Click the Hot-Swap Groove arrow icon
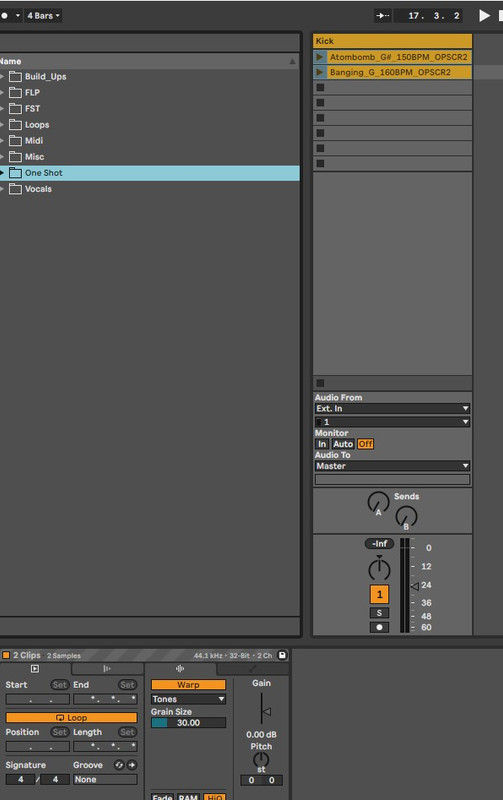503x800 pixels. point(132,765)
